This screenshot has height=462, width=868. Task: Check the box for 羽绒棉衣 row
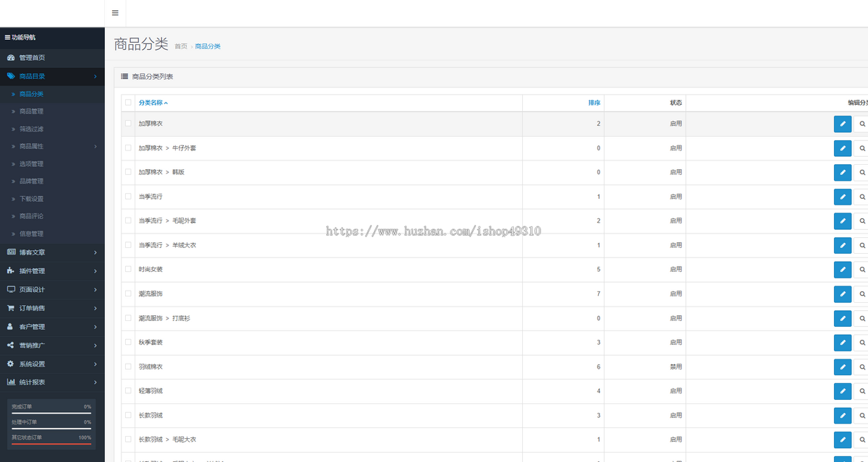click(x=128, y=367)
